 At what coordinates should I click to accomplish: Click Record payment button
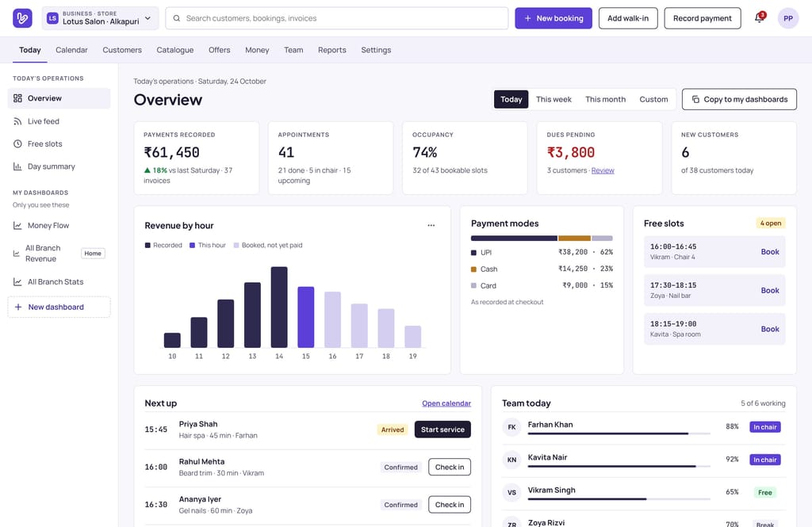pyautogui.click(x=703, y=18)
